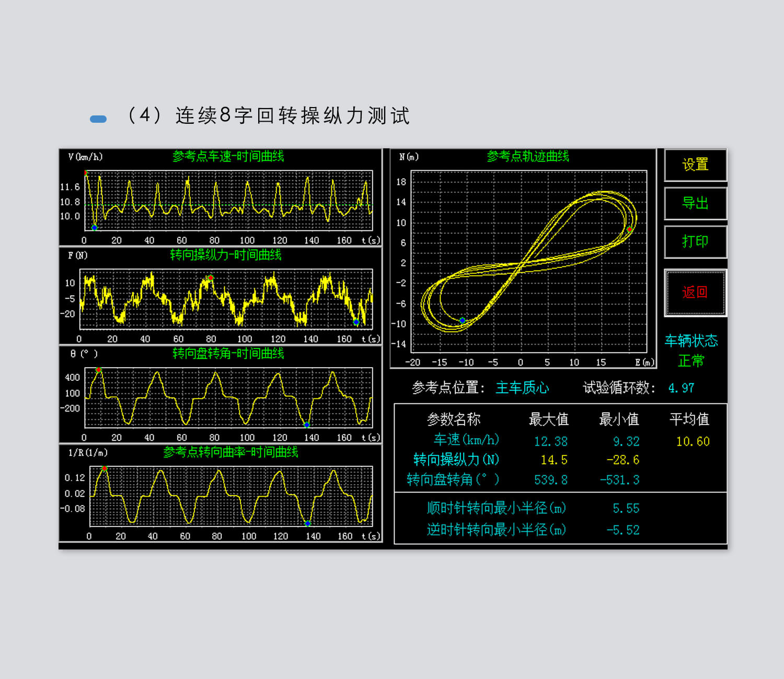Click the test cycle count 4.97
This screenshot has height=679, width=784.
(x=681, y=388)
